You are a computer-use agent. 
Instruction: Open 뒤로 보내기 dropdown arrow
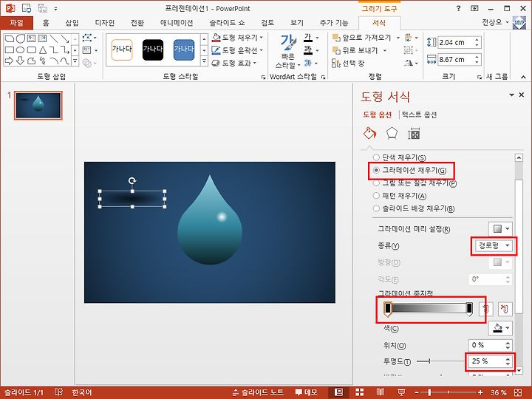(x=385, y=50)
